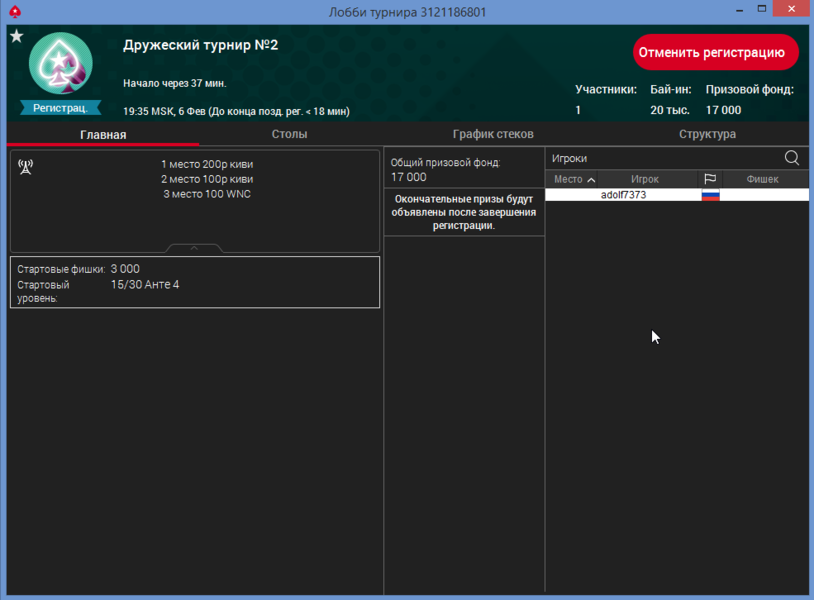Select the Главная tab
Viewport: 814px width, 600px height.
(103, 134)
